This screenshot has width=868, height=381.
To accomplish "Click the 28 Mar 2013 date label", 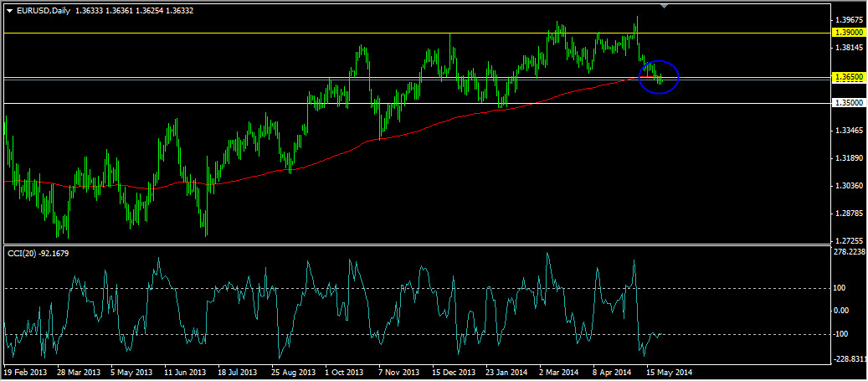I will (77, 372).
